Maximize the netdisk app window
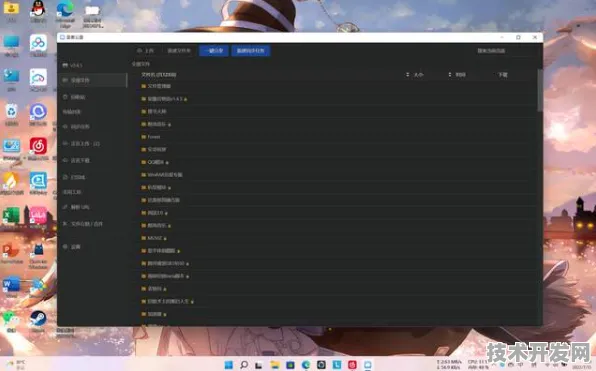 pyautogui.click(x=518, y=37)
